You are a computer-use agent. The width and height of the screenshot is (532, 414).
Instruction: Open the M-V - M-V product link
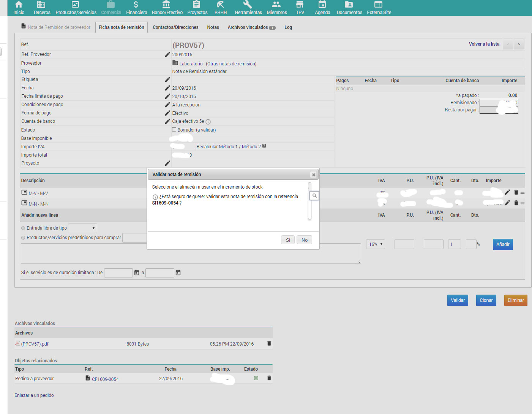tap(38, 194)
